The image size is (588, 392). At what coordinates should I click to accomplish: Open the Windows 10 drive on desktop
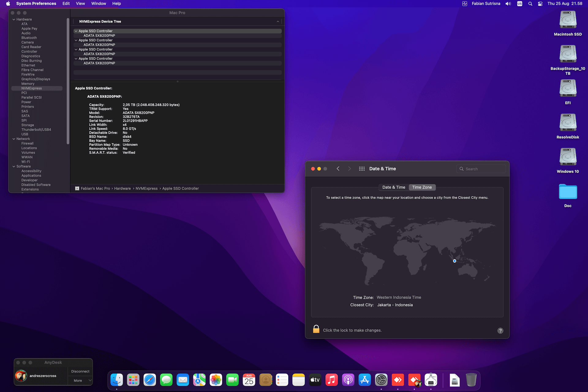(x=568, y=157)
